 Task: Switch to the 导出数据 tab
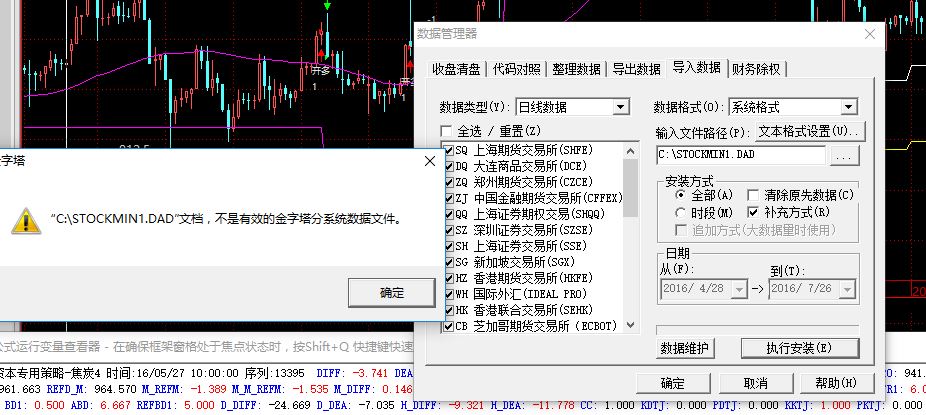(x=636, y=69)
